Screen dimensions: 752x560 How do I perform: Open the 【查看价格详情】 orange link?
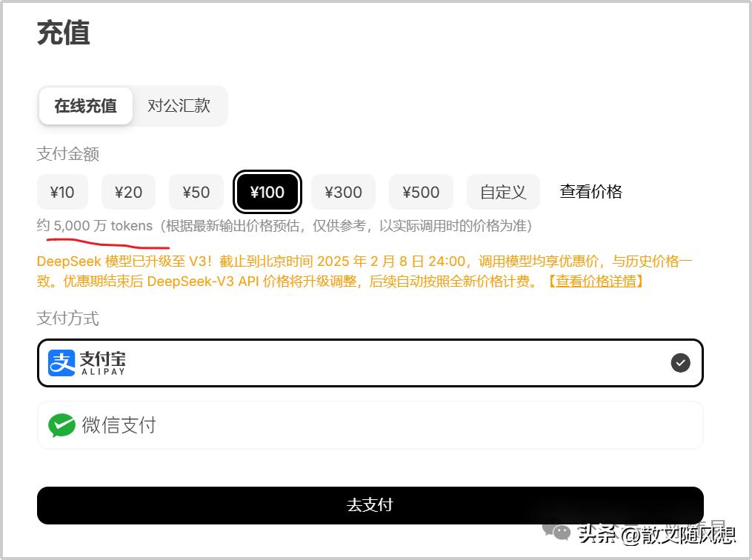[x=596, y=281]
